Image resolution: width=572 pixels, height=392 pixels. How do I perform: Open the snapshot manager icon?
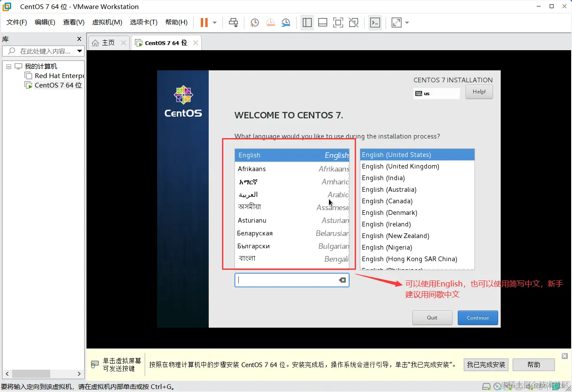click(286, 23)
